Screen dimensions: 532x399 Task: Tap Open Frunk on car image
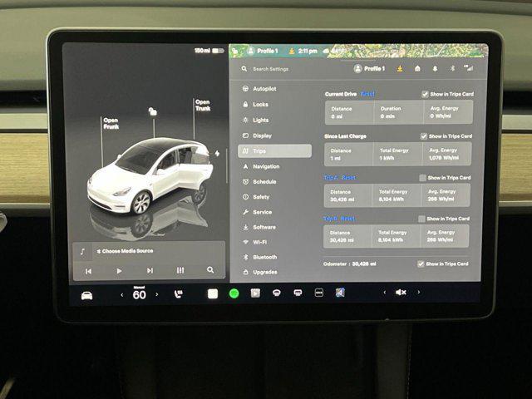(x=111, y=124)
